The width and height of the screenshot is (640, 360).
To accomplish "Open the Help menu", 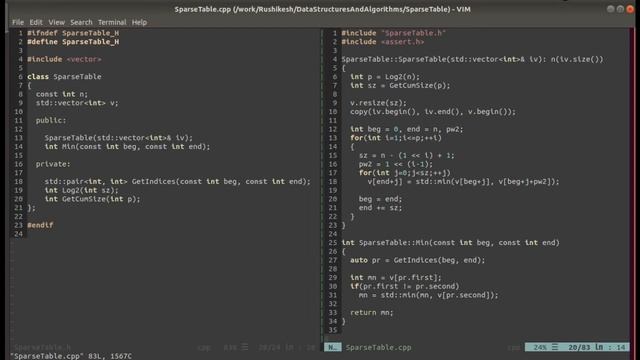I will click(x=139, y=22).
